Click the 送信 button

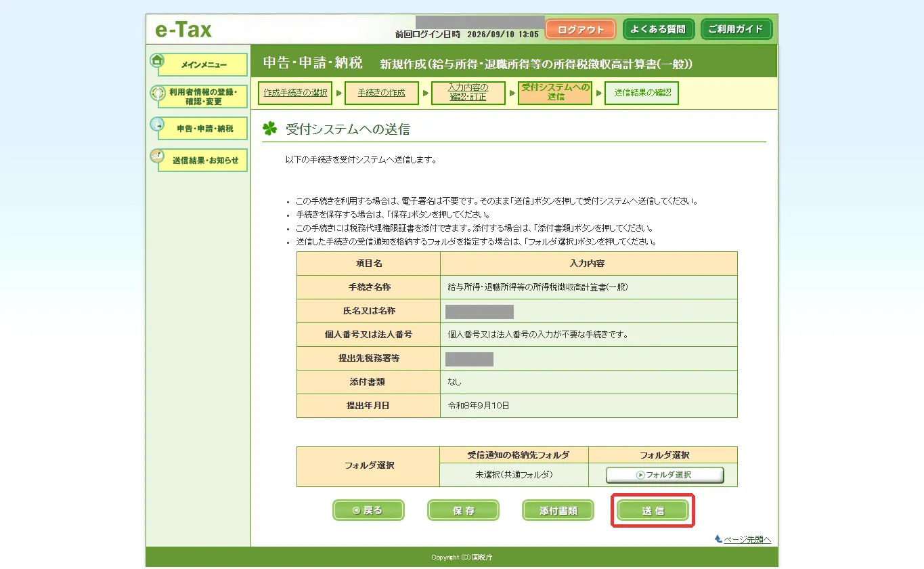[653, 511]
